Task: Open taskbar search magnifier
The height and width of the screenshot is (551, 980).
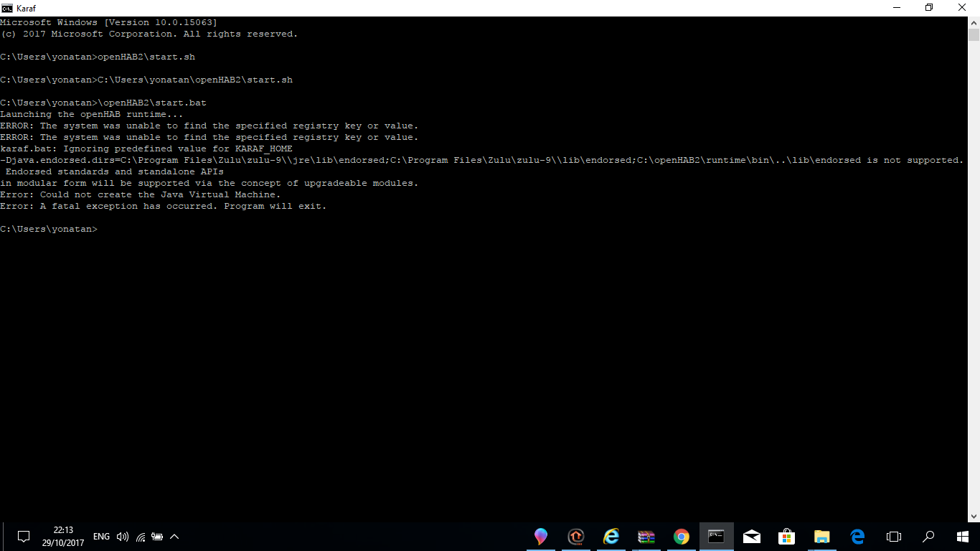Action: 928,537
